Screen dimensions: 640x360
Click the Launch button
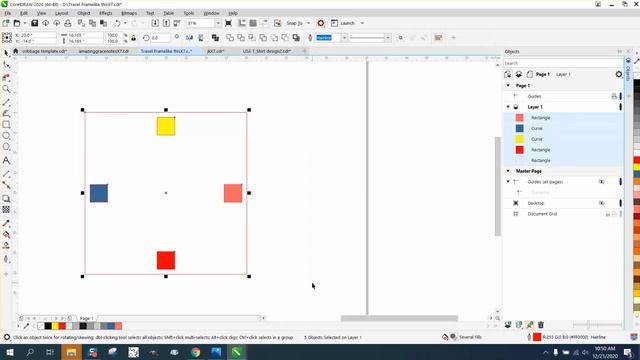tap(343, 23)
